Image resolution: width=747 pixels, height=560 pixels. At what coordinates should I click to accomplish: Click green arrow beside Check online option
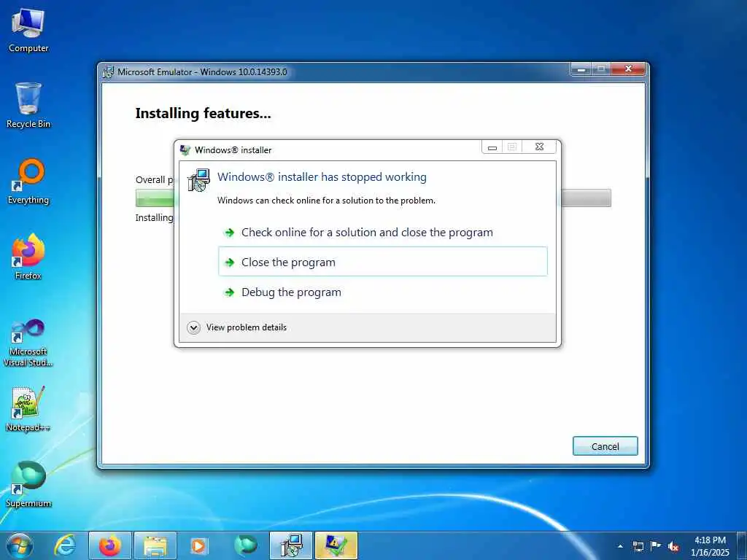(x=230, y=233)
